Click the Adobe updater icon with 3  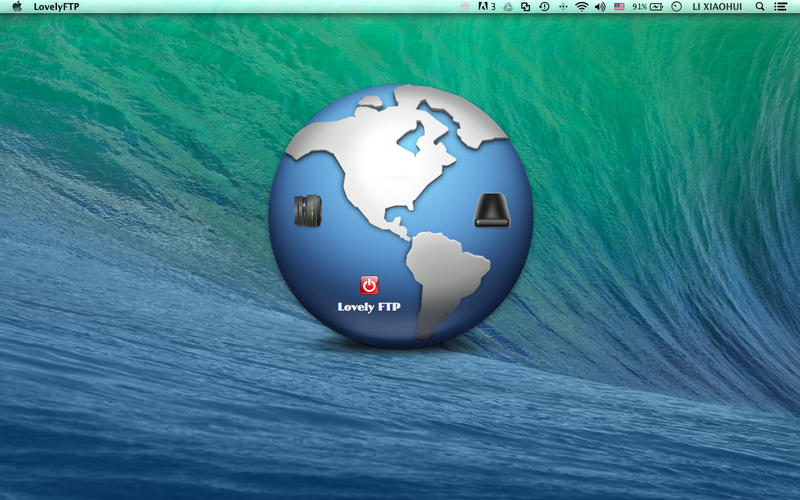(486, 7)
